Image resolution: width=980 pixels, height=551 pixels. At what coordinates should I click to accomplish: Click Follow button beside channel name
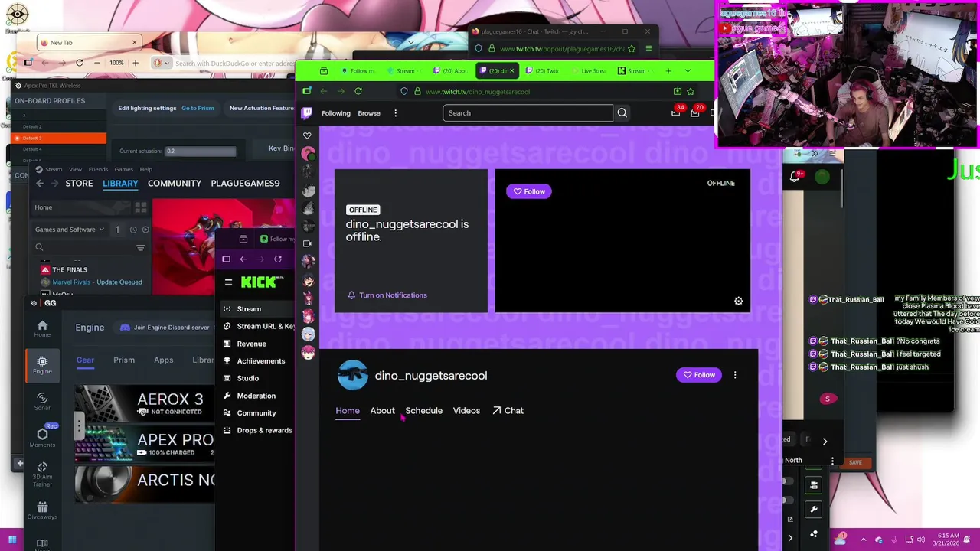tap(698, 375)
